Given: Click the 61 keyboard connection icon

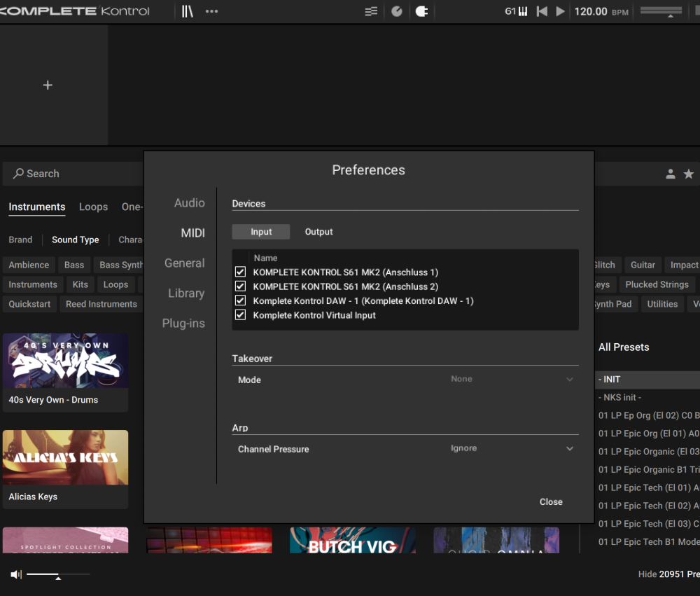Looking at the screenshot, I should click(x=516, y=11).
